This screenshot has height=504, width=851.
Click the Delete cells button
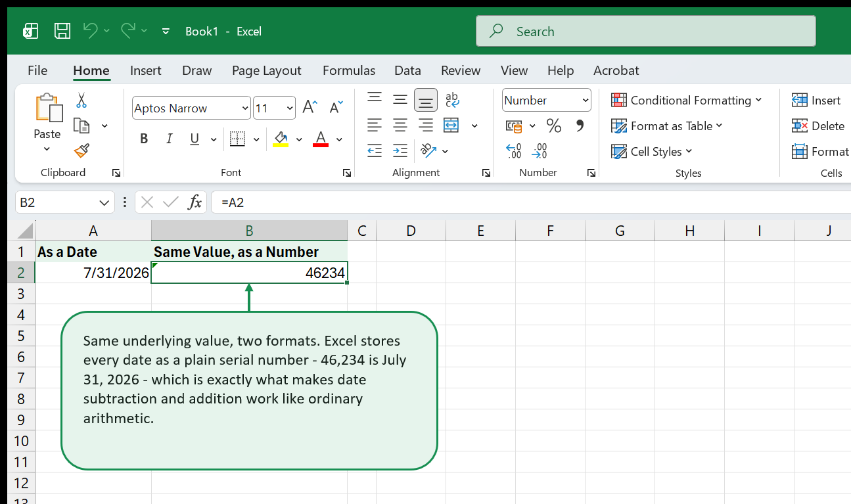(x=818, y=126)
